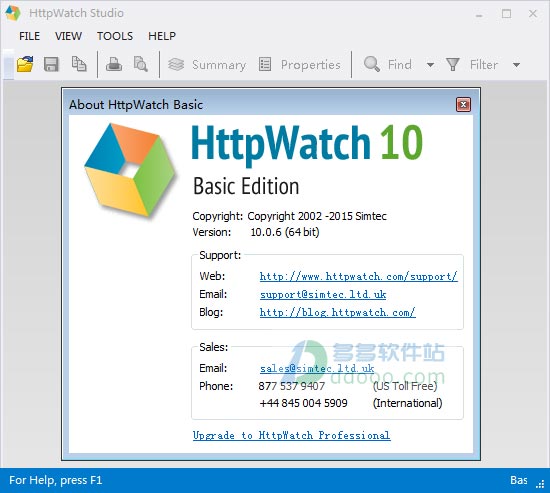This screenshot has height=493, width=550.
Task: Open the Summary toolbar button
Action: pyautogui.click(x=207, y=65)
